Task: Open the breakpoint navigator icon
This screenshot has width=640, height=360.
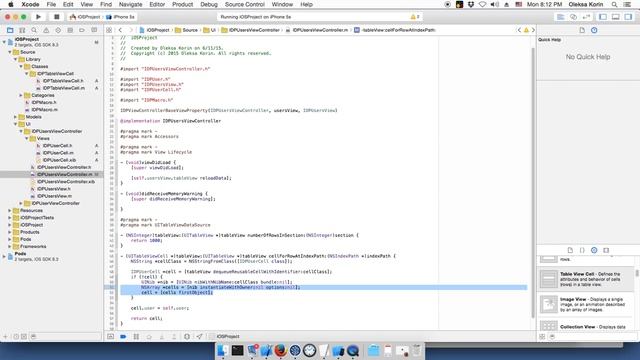Action: [82, 30]
